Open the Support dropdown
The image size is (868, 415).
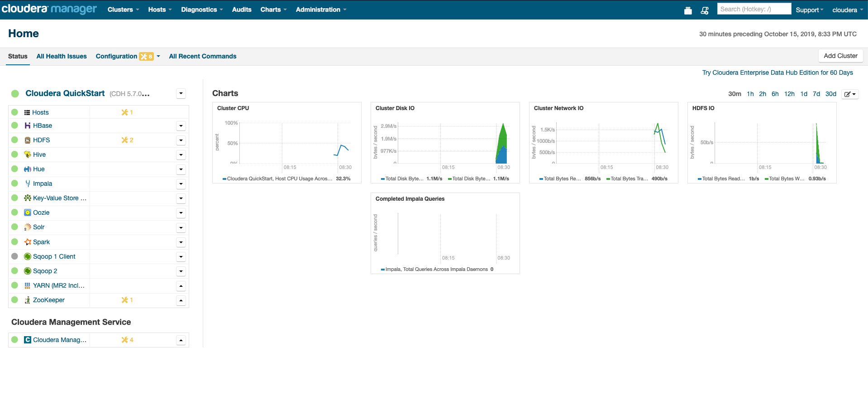(x=809, y=10)
